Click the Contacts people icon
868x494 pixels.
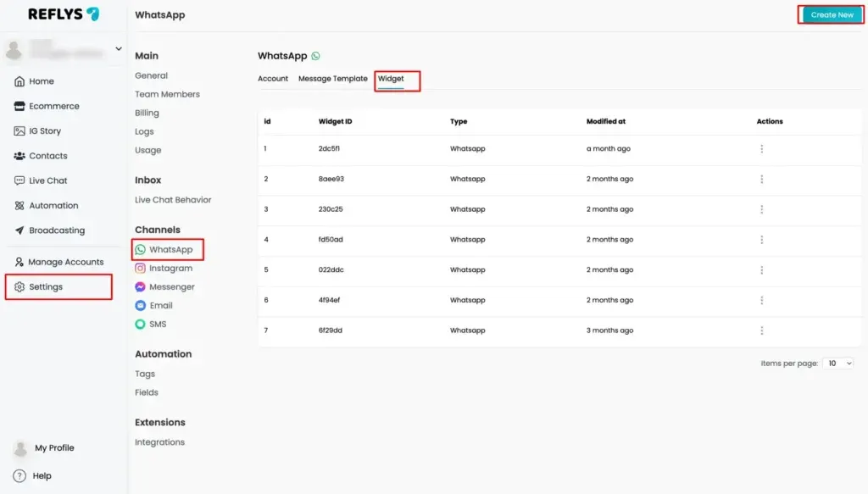click(19, 156)
